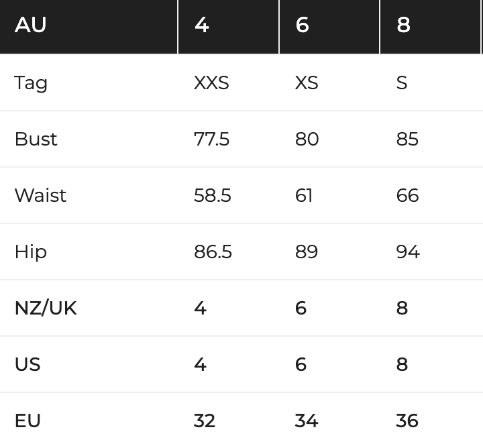Image resolution: width=483 pixels, height=448 pixels.
Task: Select the size 8 column header
Action: pyautogui.click(x=430, y=26)
